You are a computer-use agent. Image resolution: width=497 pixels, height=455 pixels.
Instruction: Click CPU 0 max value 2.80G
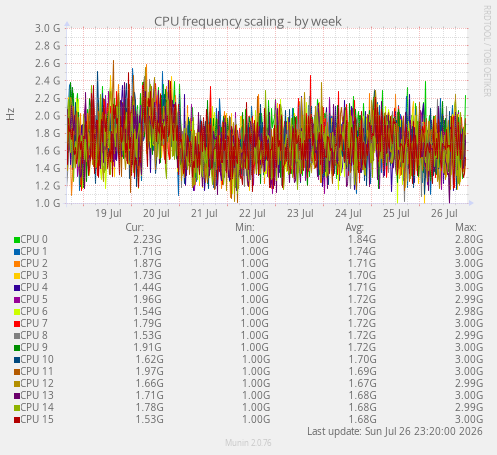coord(469,239)
